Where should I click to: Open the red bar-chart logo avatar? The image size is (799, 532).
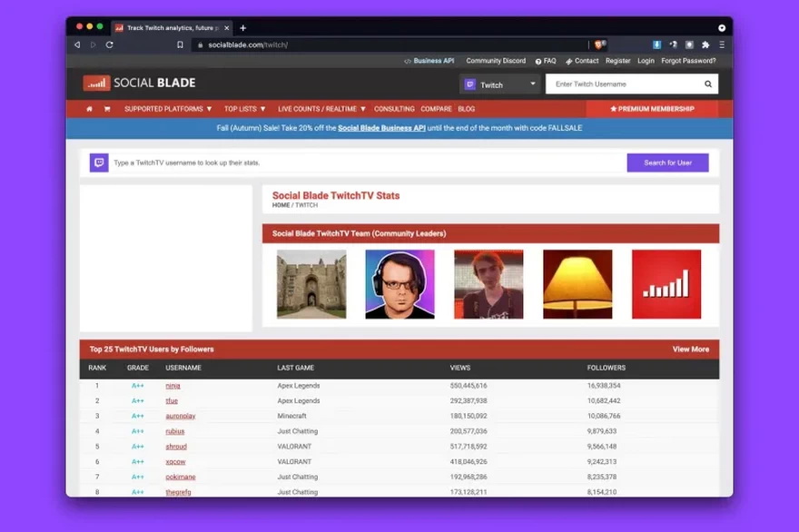666,284
